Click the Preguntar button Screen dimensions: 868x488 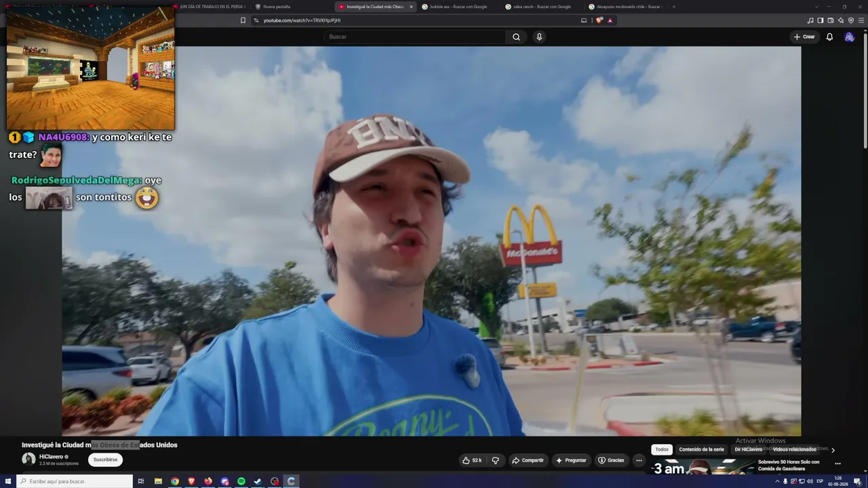pyautogui.click(x=571, y=460)
